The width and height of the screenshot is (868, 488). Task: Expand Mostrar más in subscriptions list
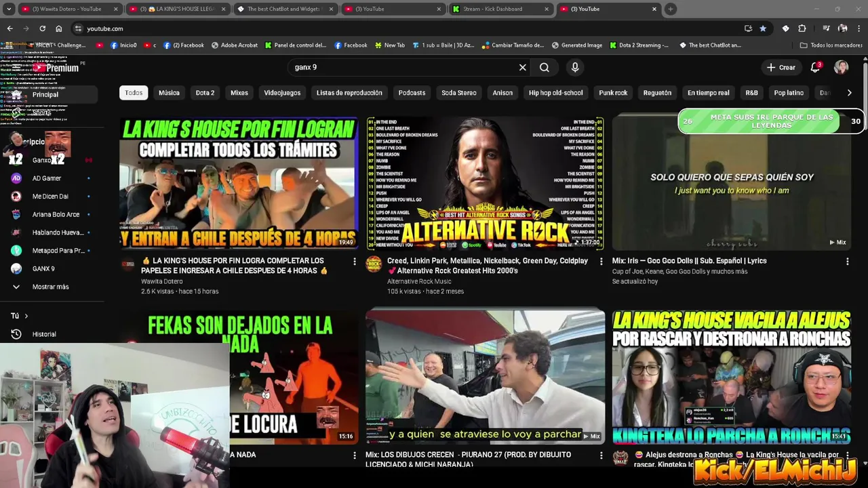click(52, 287)
